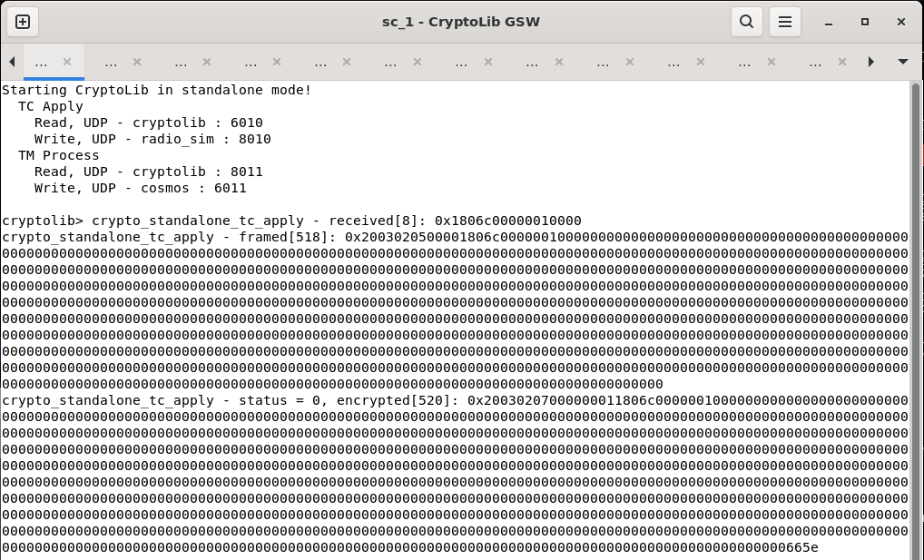Open the terminal search tool
924x560 pixels.
pyautogui.click(x=747, y=22)
